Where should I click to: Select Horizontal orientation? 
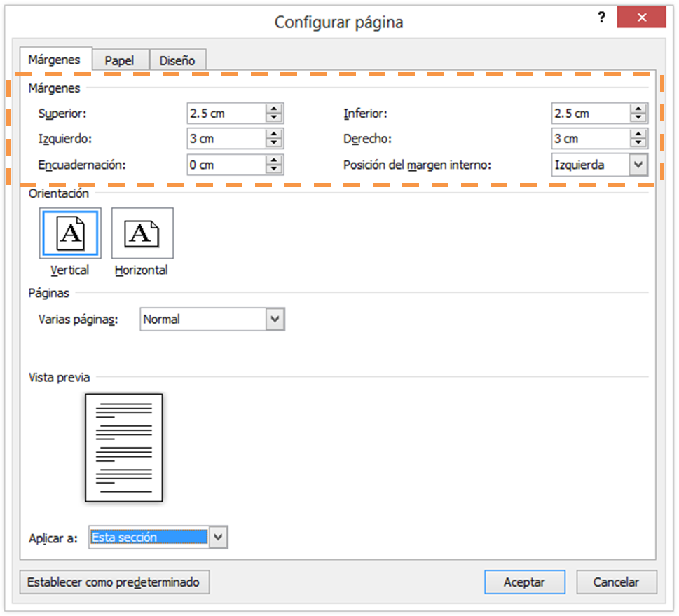click(142, 232)
